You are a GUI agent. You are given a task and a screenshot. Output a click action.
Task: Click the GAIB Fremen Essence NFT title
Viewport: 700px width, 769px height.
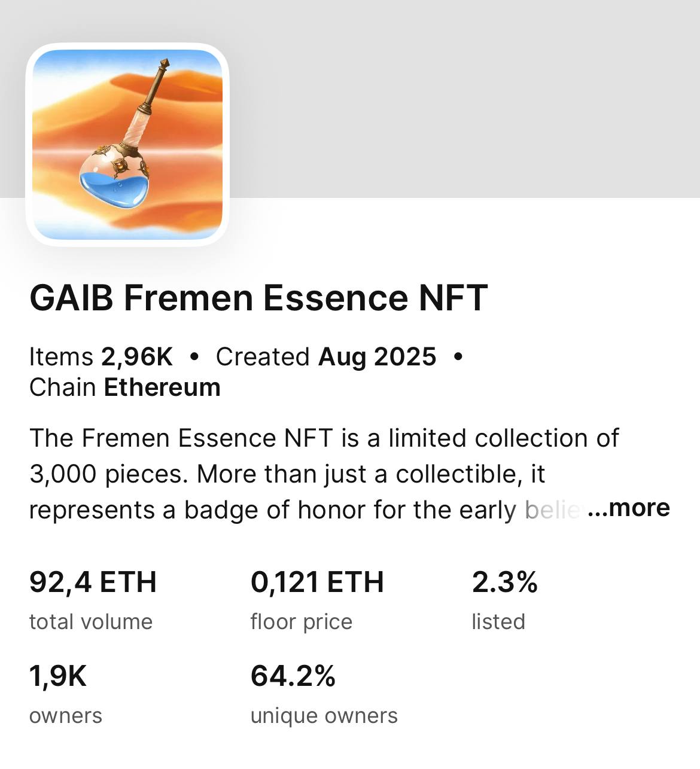click(258, 298)
